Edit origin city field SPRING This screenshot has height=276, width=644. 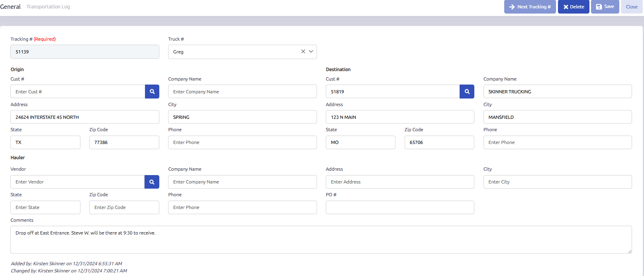tap(243, 117)
